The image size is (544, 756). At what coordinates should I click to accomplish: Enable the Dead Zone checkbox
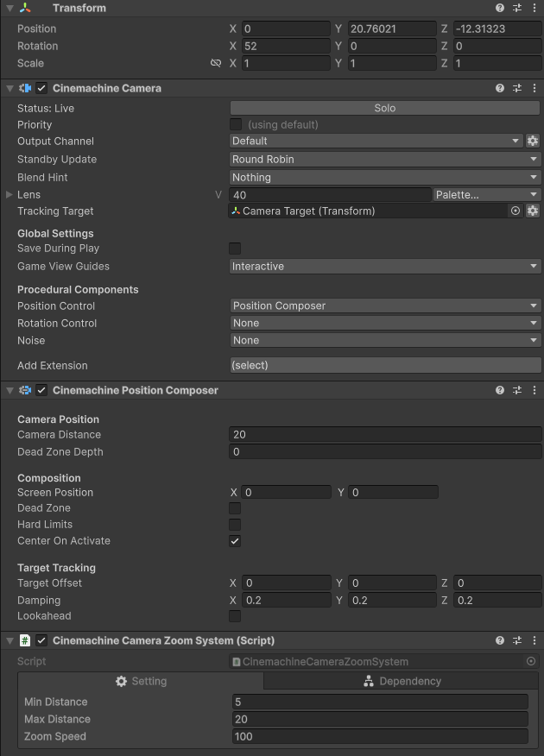coord(235,508)
